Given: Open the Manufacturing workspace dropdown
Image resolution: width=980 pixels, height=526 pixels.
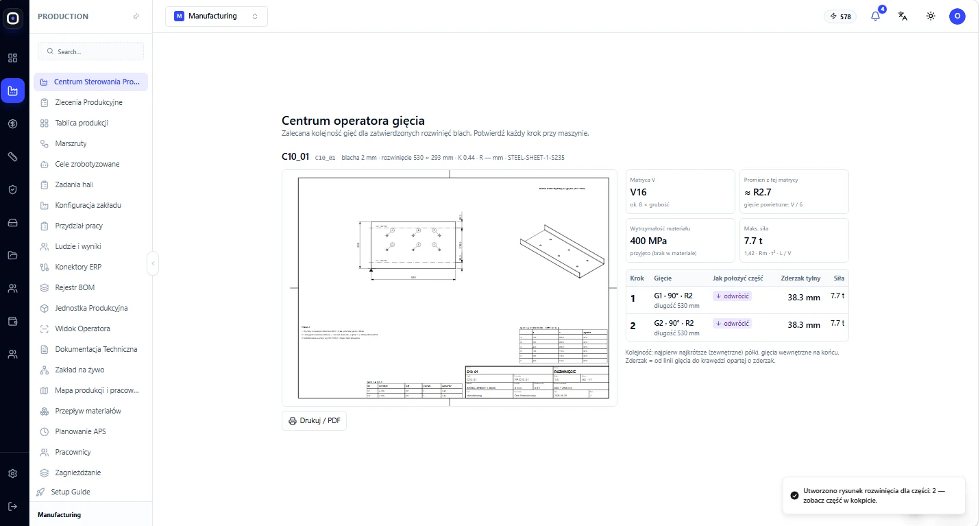Looking at the screenshot, I should point(217,16).
